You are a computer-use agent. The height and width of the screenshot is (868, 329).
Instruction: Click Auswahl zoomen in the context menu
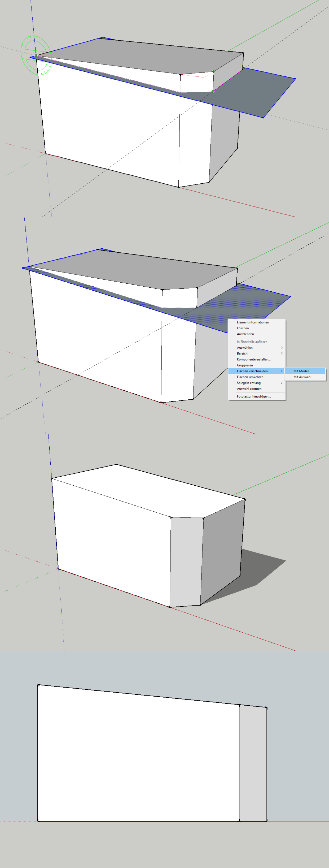coord(249,389)
